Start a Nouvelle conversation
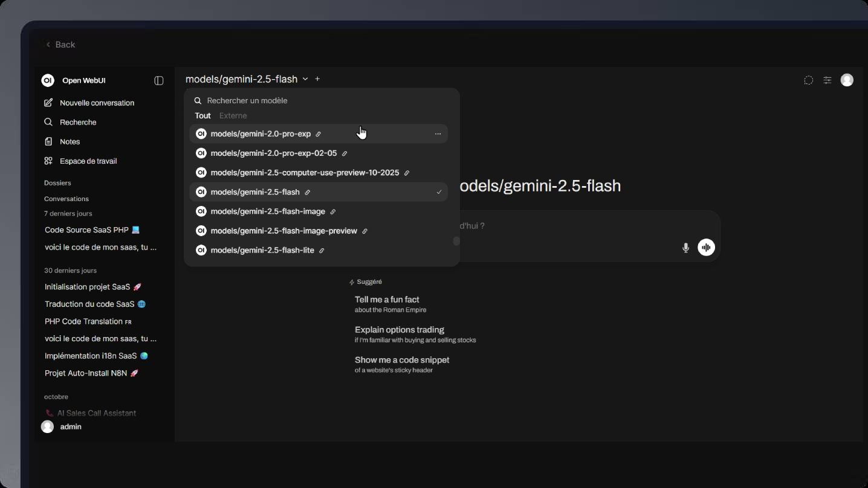This screenshot has width=868, height=488. 97,103
